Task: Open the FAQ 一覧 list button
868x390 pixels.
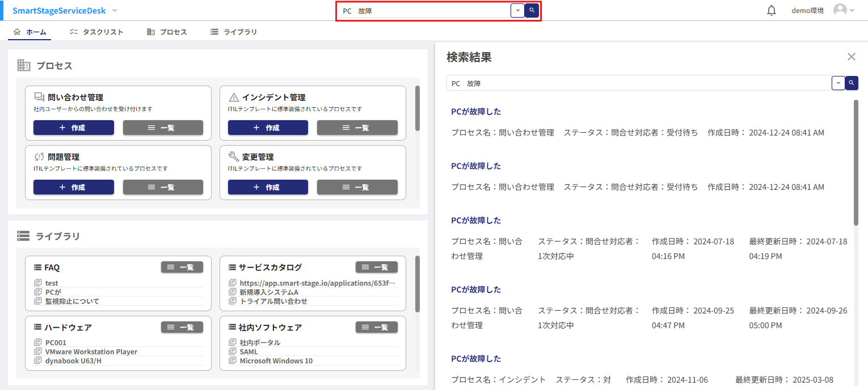Action: click(182, 267)
